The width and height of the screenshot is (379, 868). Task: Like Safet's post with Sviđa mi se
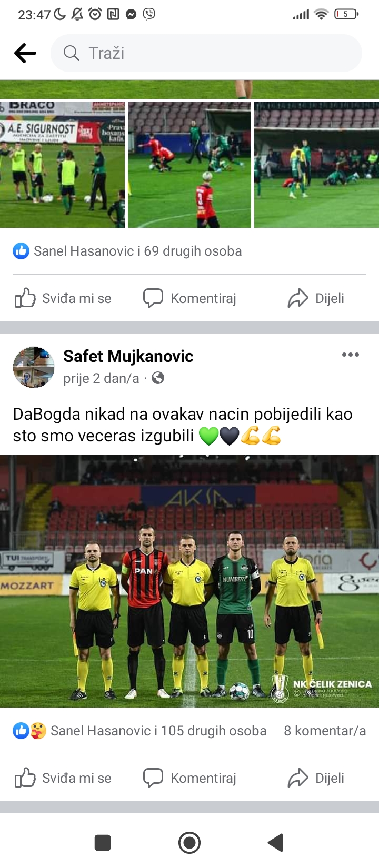coord(63,778)
